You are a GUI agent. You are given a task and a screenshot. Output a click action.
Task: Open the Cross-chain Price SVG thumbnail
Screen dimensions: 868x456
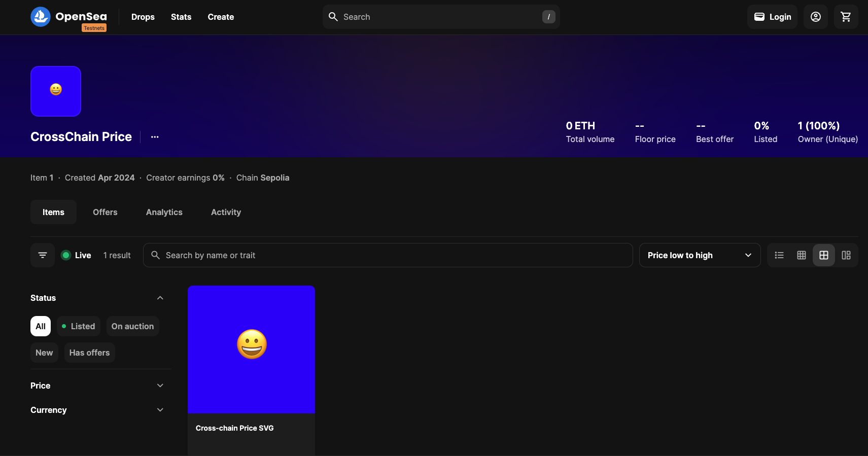click(251, 349)
